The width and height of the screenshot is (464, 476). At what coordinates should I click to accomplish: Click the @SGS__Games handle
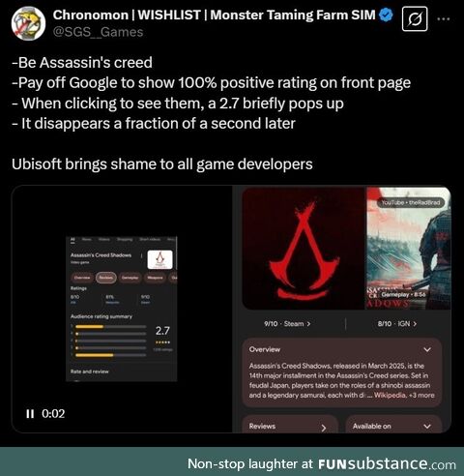(98, 32)
